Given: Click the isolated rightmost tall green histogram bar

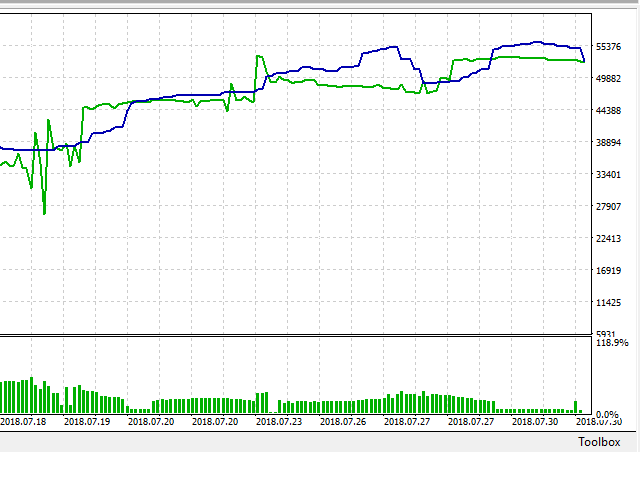Looking at the screenshot, I should 576,406.
